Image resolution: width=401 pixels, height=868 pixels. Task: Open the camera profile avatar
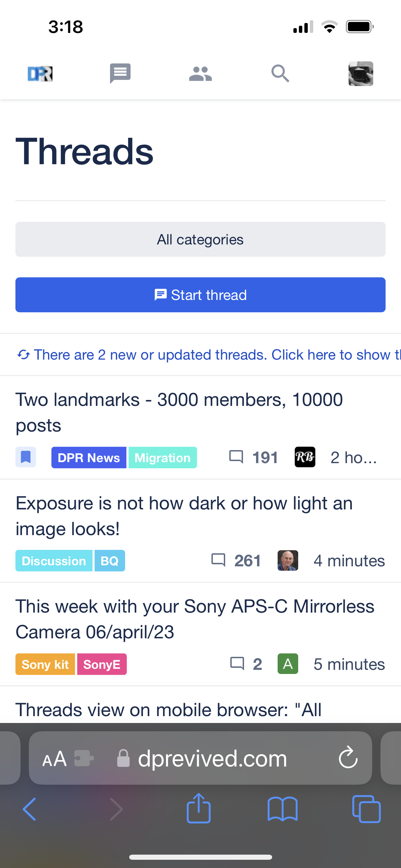click(x=361, y=74)
